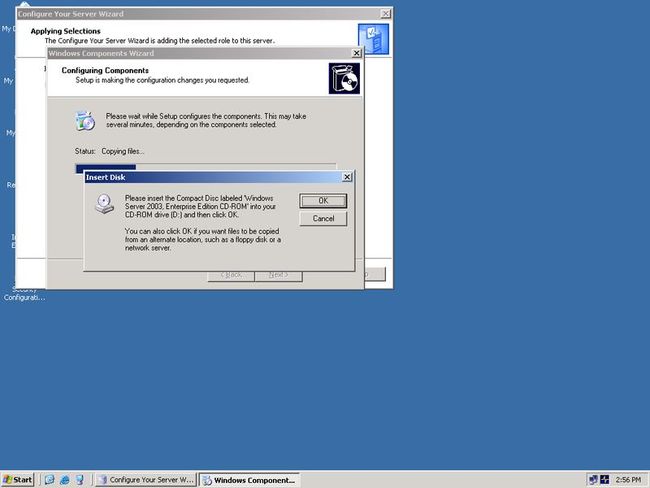Click the software box icon in Components Wizard header
The width and height of the screenshot is (650, 488).
click(344, 78)
